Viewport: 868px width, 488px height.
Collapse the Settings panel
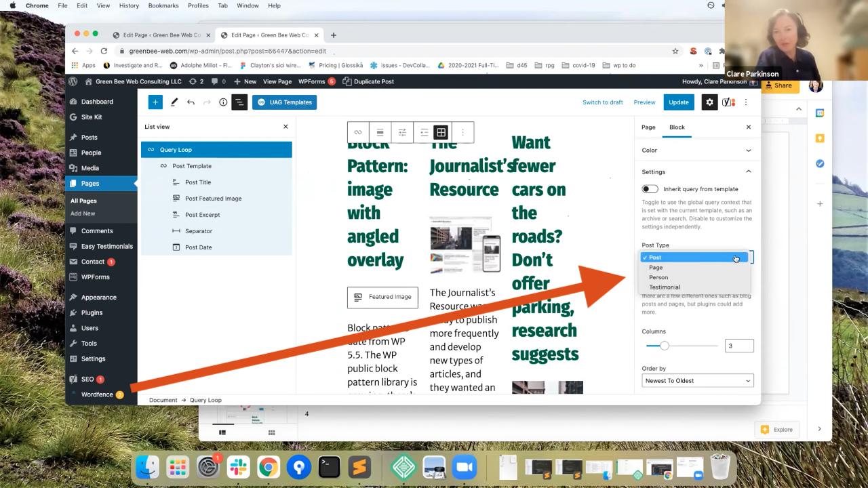(697, 171)
